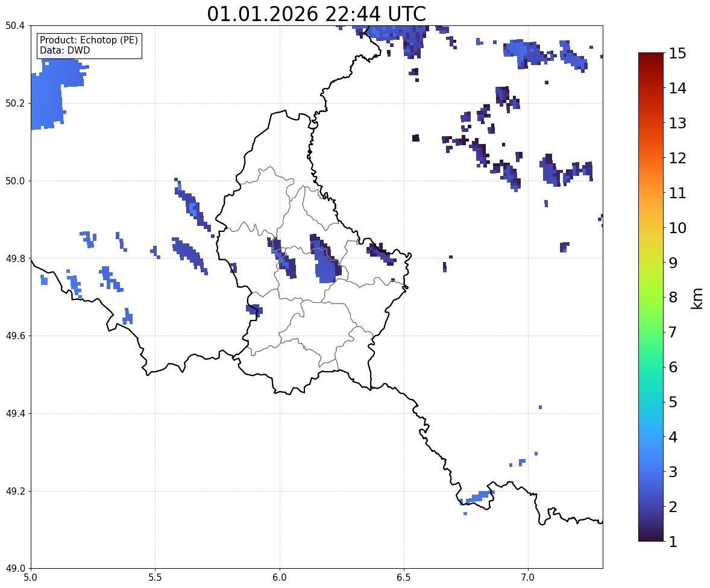Image resolution: width=710 pixels, height=588 pixels.
Task: Click the colorbar tick label 7
Action: [x=673, y=332]
